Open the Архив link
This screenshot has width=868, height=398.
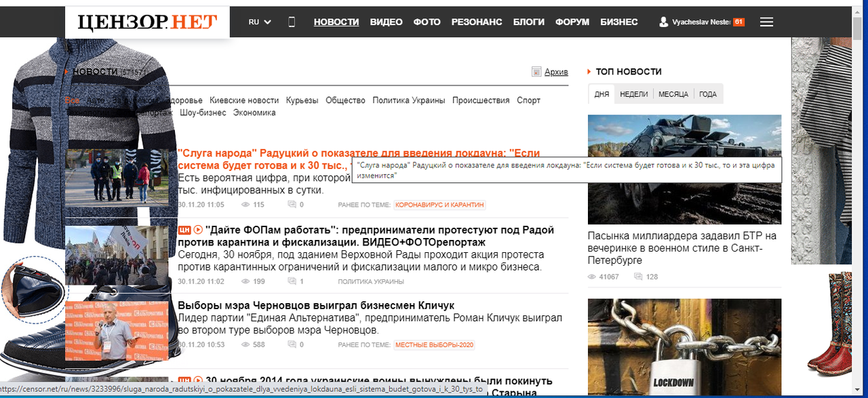[x=556, y=72]
